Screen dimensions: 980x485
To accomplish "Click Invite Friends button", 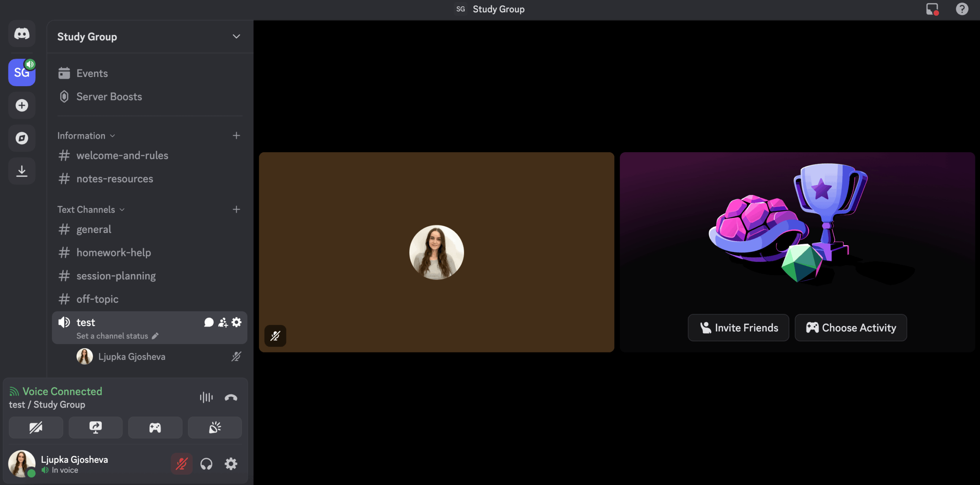I will click(738, 328).
